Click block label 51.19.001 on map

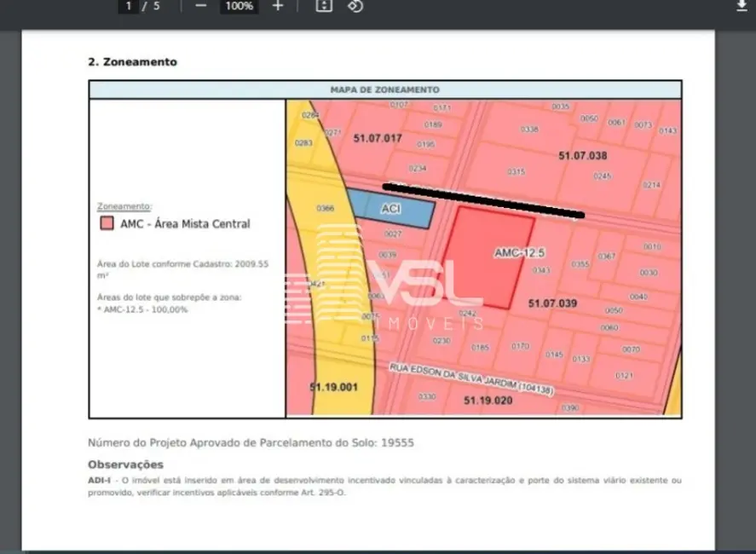coord(333,387)
